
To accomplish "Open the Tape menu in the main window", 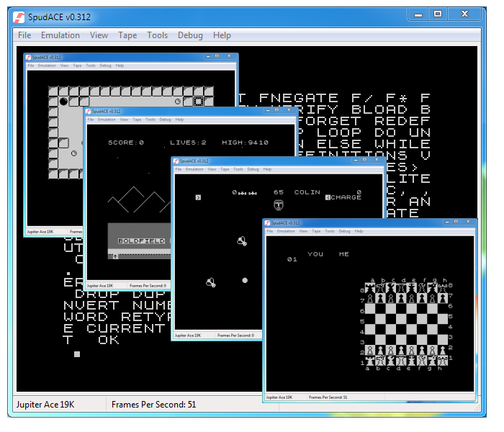I will 127,35.
